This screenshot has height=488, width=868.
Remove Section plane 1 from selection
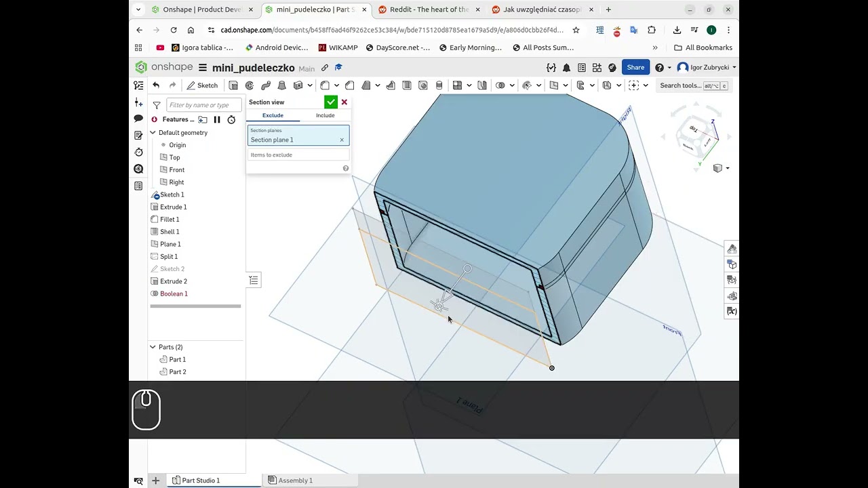pyautogui.click(x=342, y=140)
